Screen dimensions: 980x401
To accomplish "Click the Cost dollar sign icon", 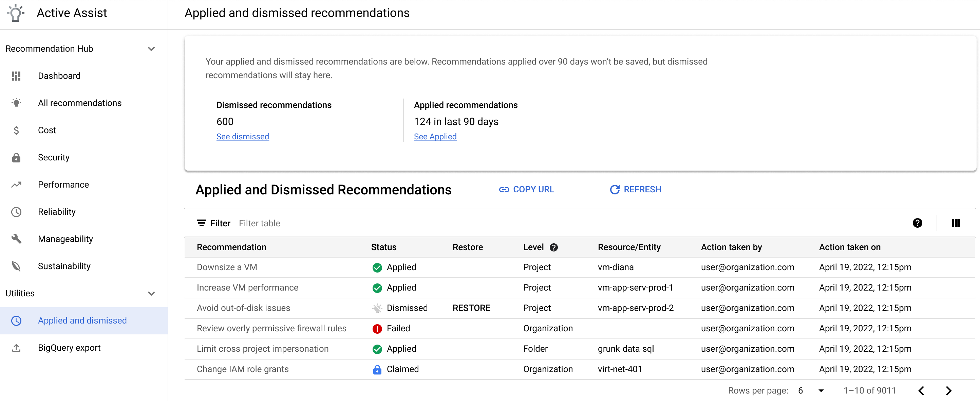I will tap(17, 130).
